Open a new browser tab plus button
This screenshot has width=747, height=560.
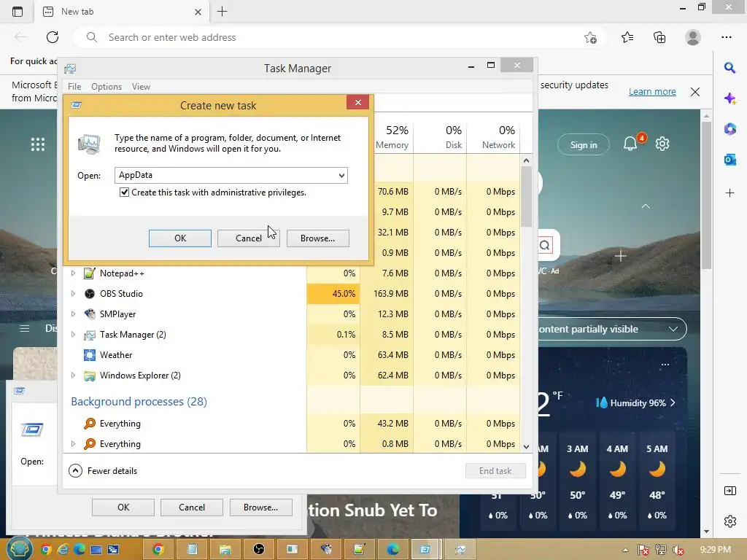(222, 12)
